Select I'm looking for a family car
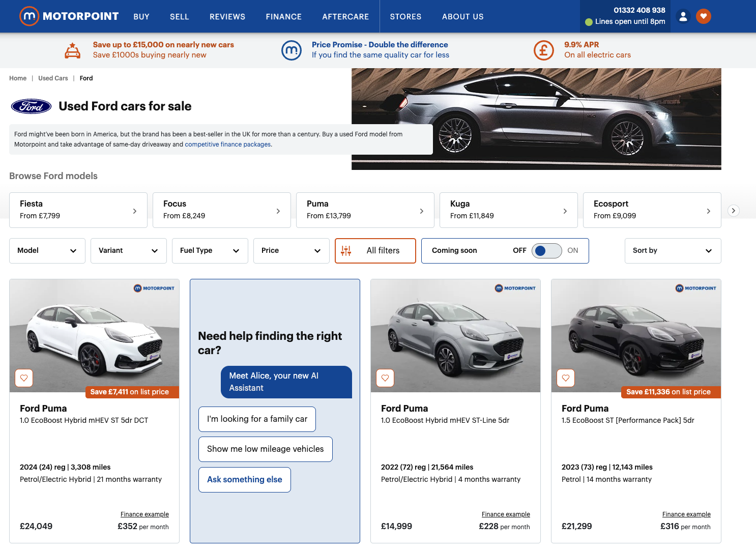This screenshot has height=550, width=756. pyautogui.click(x=257, y=419)
